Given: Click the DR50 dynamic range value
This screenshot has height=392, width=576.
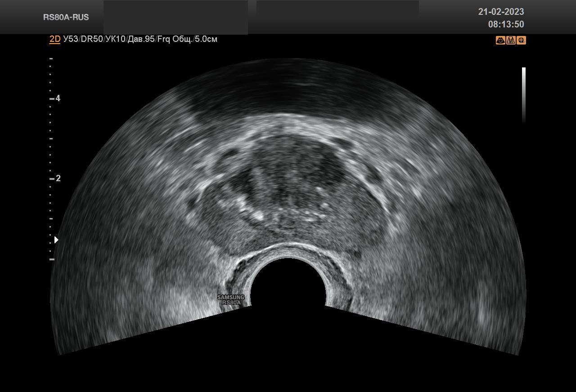Looking at the screenshot, I should point(92,39).
